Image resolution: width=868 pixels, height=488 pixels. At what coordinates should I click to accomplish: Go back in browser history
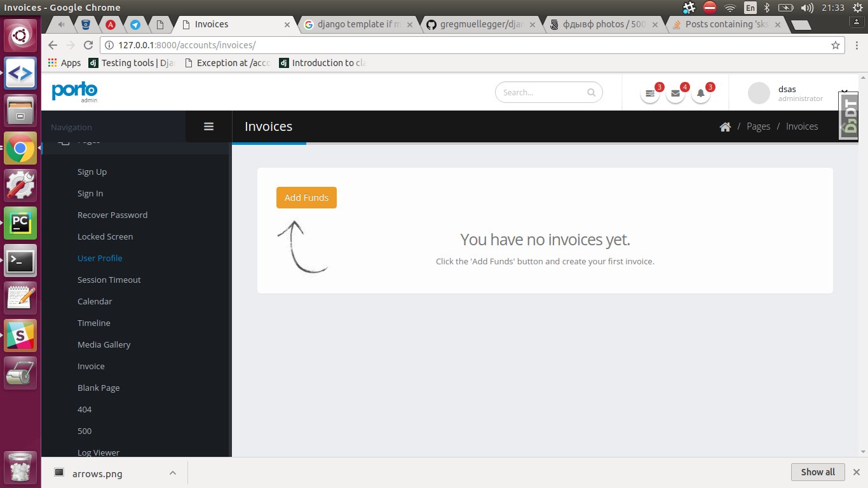pos(53,45)
